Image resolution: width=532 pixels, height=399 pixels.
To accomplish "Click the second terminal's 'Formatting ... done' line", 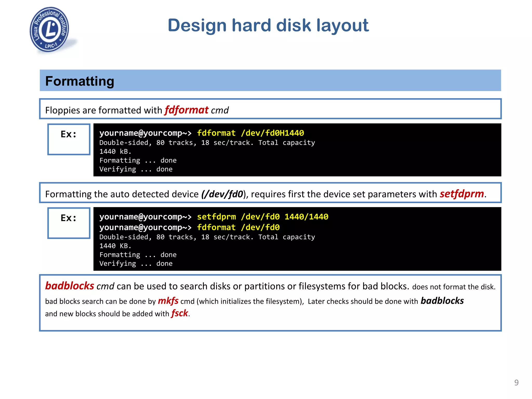I will click(x=138, y=255).
